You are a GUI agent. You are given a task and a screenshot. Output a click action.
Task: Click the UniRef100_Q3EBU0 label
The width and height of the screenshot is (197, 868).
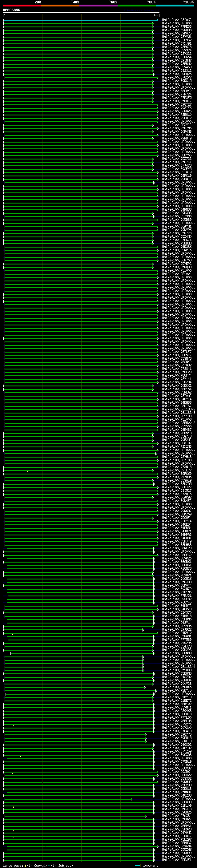click(x=177, y=64)
